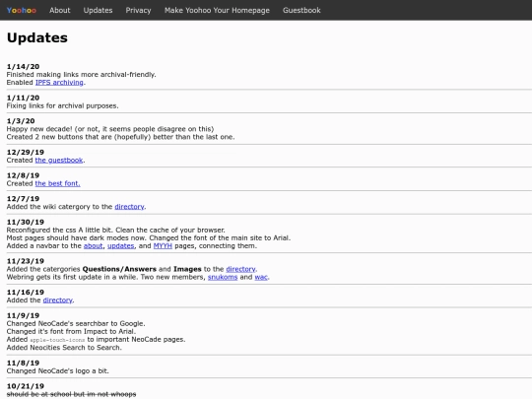Follow the IPFS archiving link

click(x=59, y=83)
